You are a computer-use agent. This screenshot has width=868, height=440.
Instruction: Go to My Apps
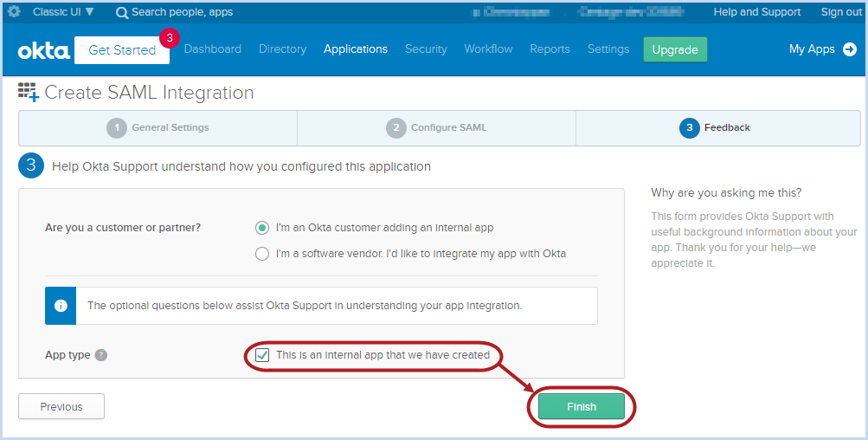pyautogui.click(x=812, y=49)
